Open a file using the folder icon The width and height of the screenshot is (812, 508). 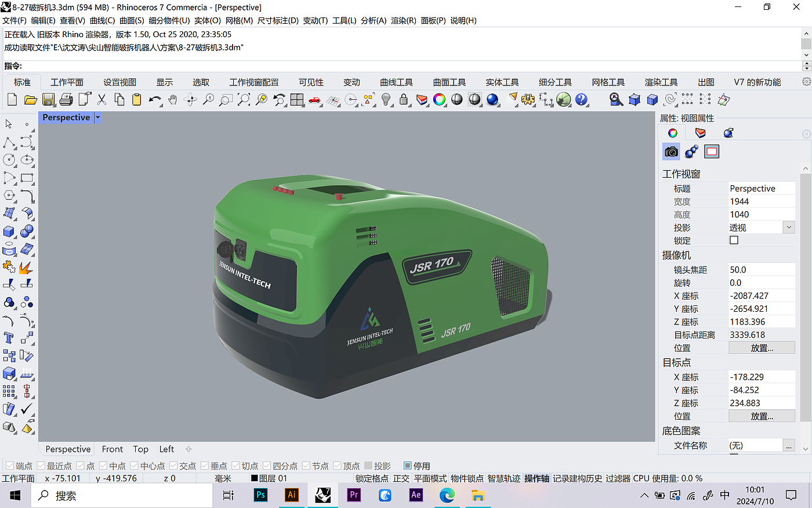[31, 100]
